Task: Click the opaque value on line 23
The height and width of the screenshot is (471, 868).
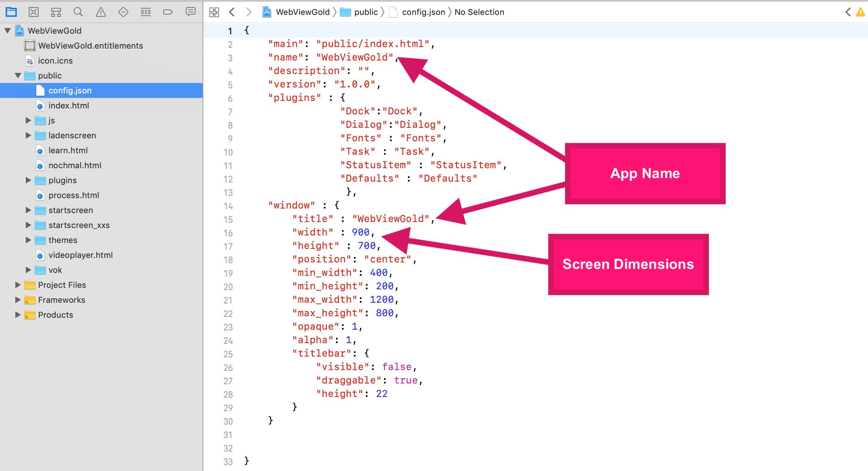Action: [x=354, y=326]
